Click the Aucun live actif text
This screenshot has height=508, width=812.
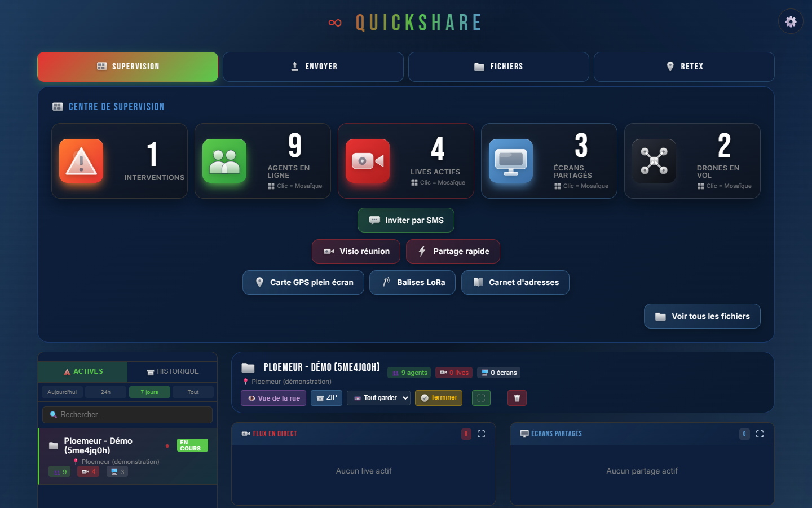click(x=364, y=471)
